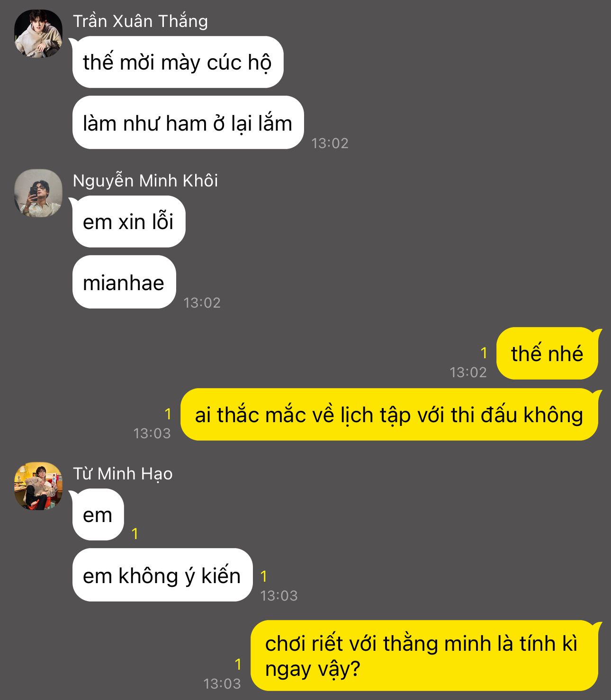Tap the short "em" message bubble
The width and height of the screenshot is (611, 700).
click(x=98, y=514)
